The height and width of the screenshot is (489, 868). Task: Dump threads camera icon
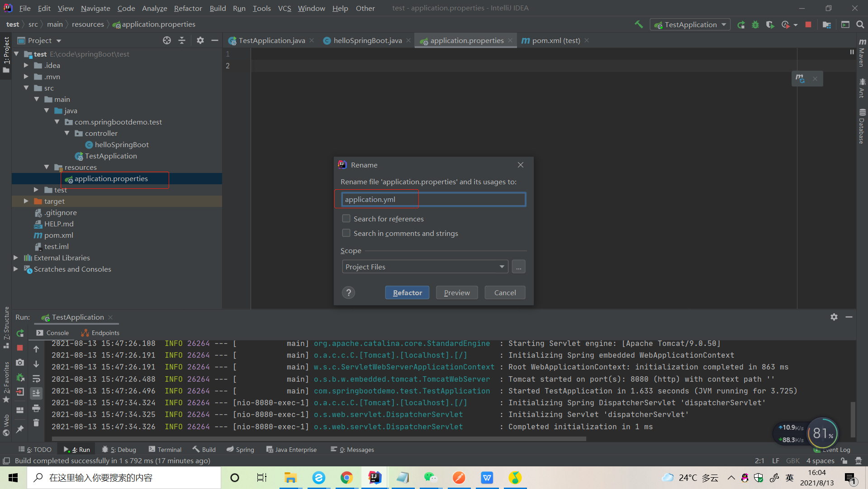point(20,363)
